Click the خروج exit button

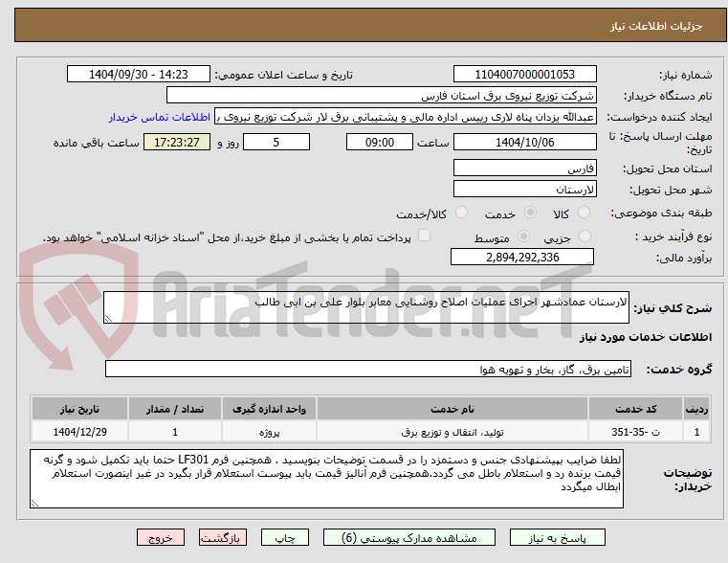[x=160, y=537]
